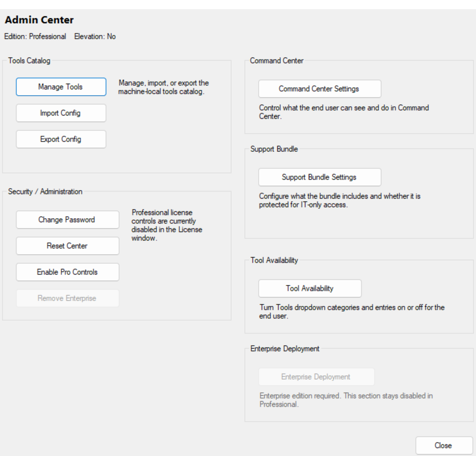This screenshot has width=476, height=456.
Task: Open Command Center Settings
Action: tap(319, 89)
